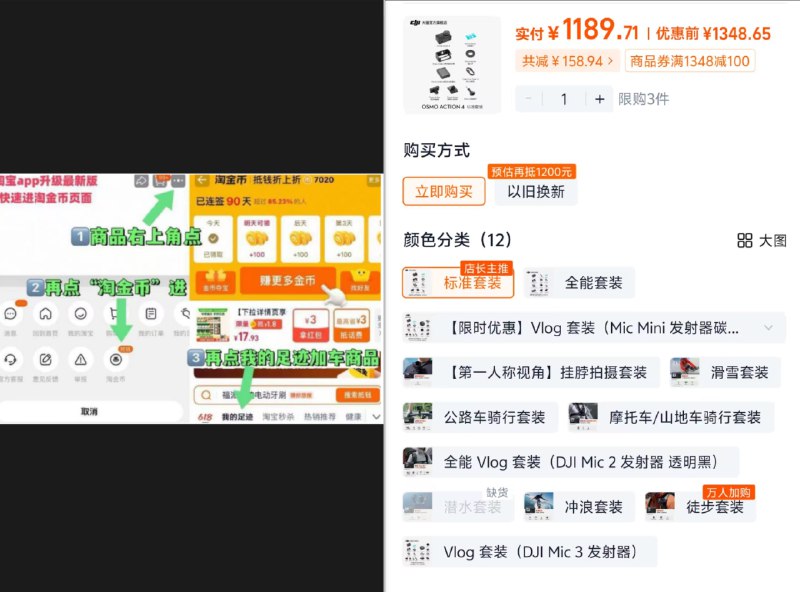Choose 以旧换新 trade-in option
Screen dimensions: 800x592
(536, 191)
